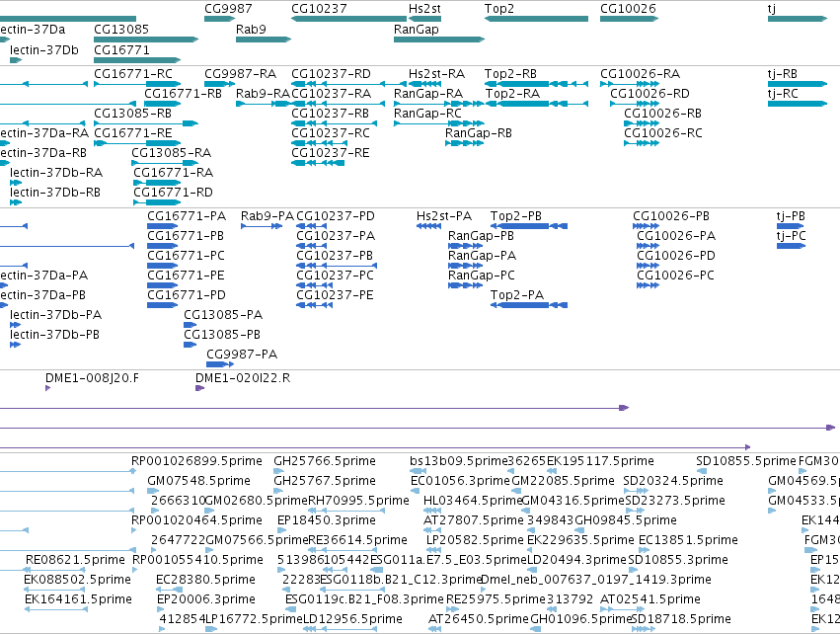Select transcript CG13085-RB
This screenshot has height=634, width=840.
(133, 114)
